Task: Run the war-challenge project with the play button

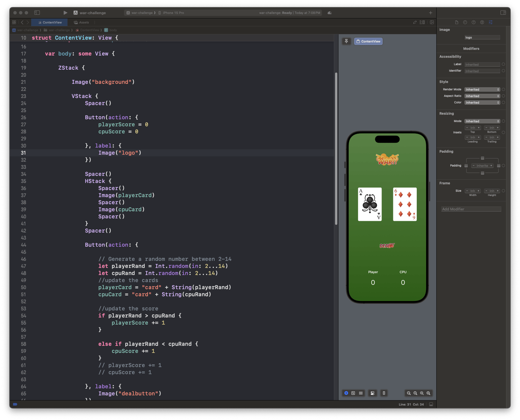Action: tap(65, 13)
